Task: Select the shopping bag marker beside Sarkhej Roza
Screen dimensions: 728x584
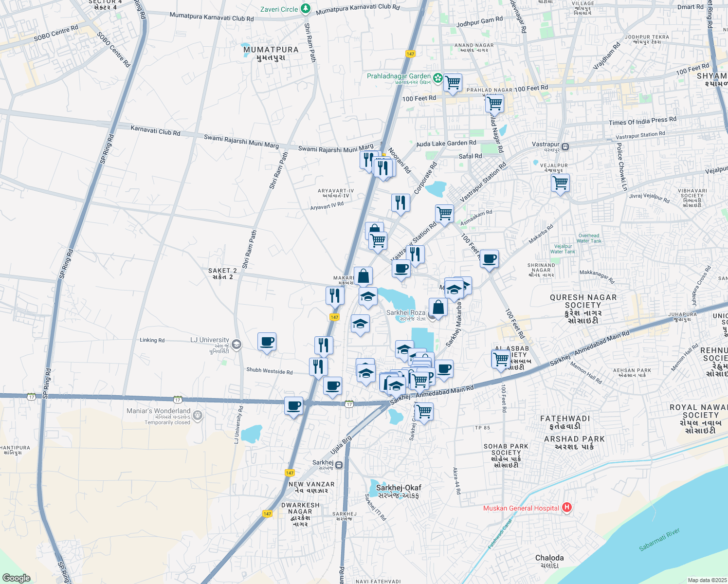Action: (x=438, y=308)
